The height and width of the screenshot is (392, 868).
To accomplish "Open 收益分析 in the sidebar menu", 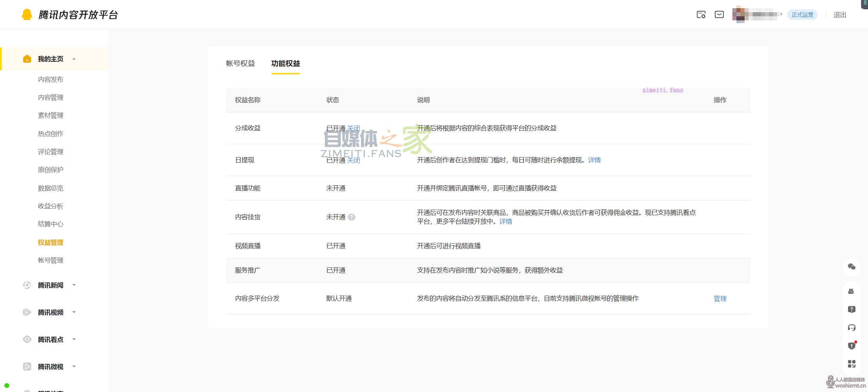I will [x=51, y=206].
